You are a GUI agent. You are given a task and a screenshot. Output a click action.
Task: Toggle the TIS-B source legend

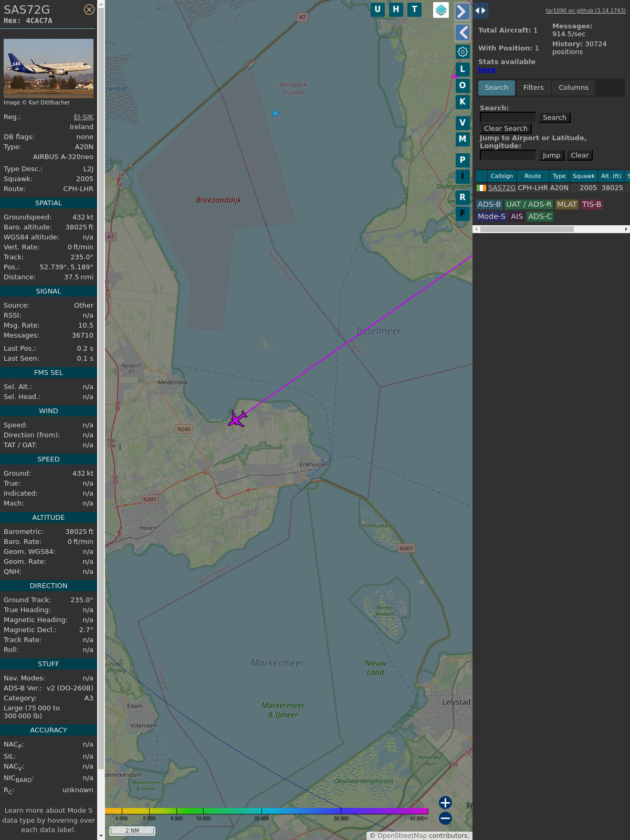coord(592,205)
